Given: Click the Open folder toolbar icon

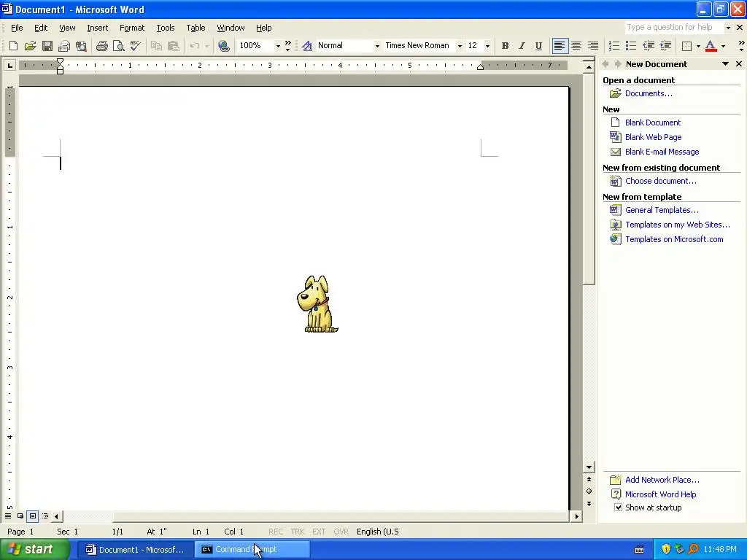Looking at the screenshot, I should tap(30, 46).
